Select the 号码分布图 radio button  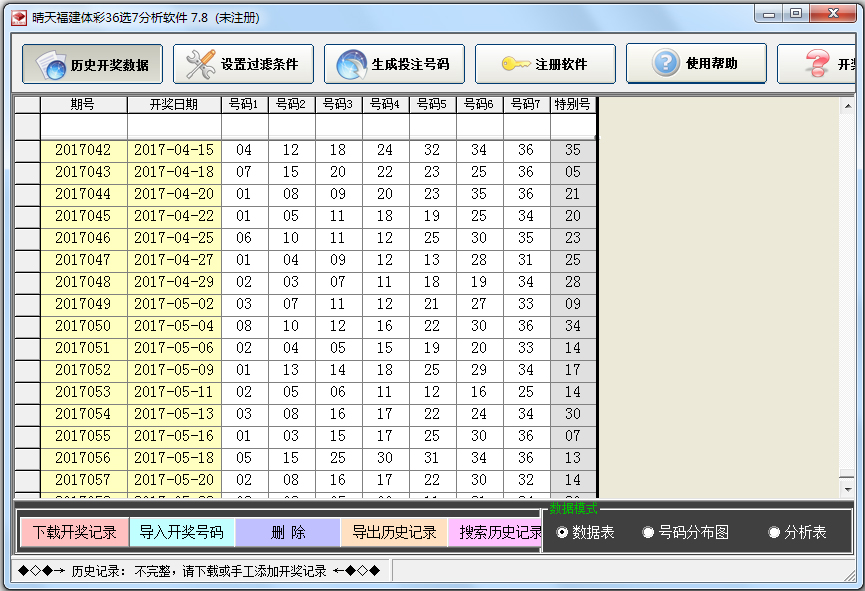[648, 533]
